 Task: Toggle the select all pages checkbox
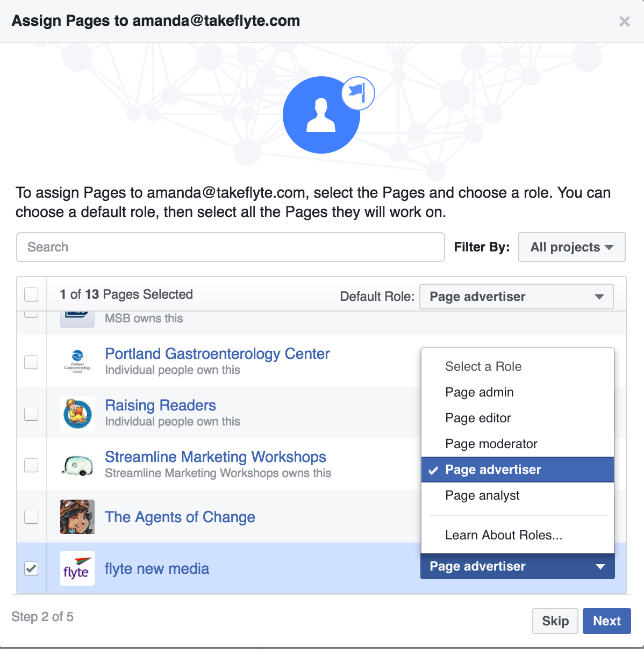31,294
